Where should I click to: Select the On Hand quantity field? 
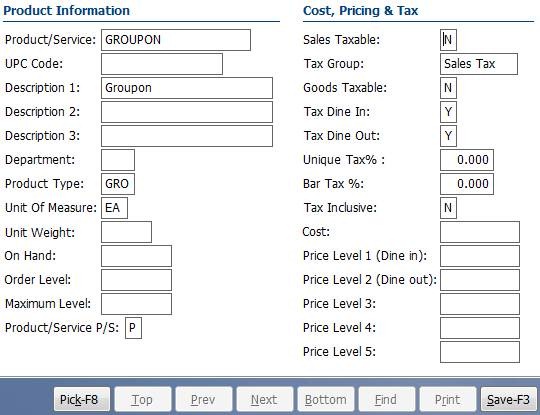136,256
